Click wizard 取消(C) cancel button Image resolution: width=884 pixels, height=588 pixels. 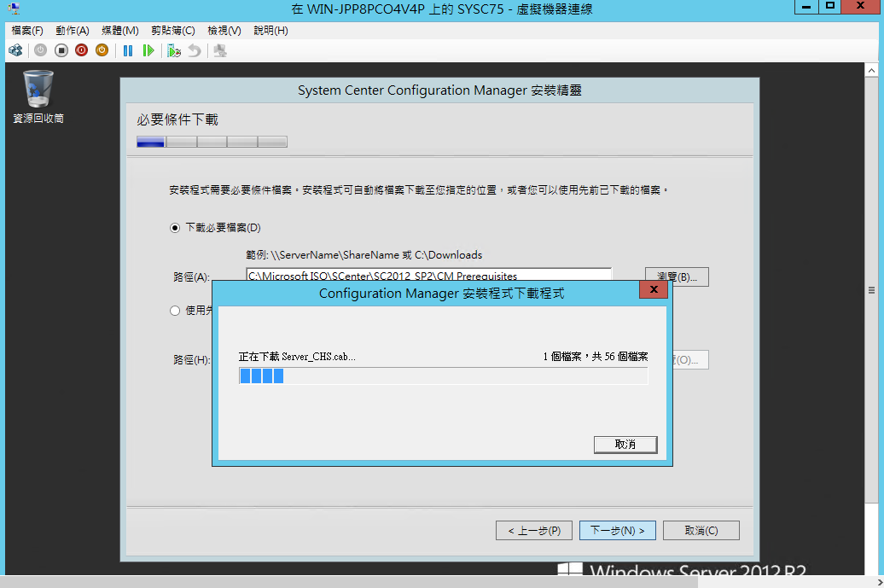(701, 531)
